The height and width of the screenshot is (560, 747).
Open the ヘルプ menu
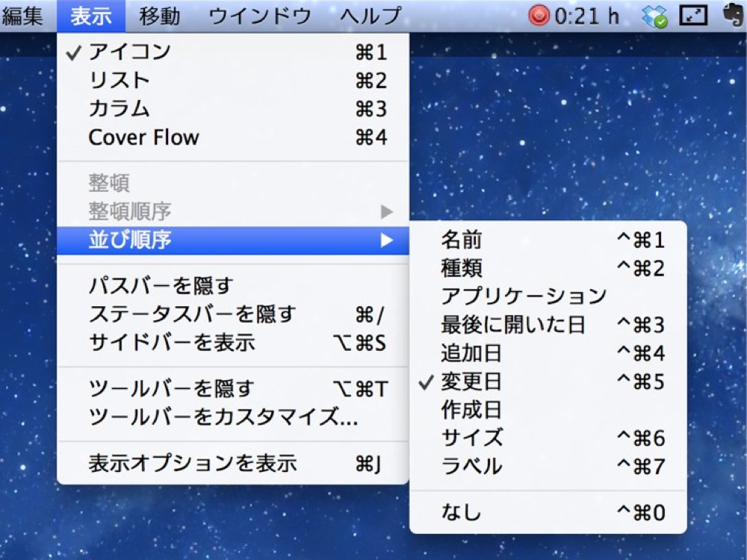[371, 16]
